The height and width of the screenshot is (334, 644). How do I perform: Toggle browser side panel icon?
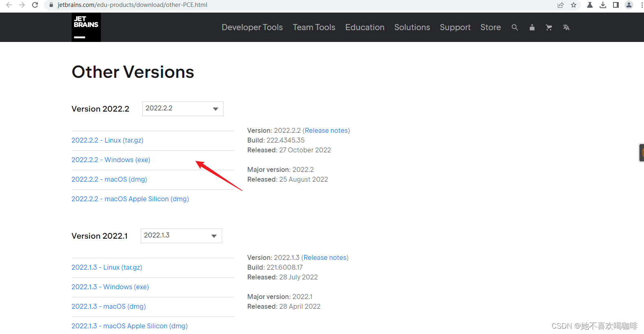[x=616, y=5]
